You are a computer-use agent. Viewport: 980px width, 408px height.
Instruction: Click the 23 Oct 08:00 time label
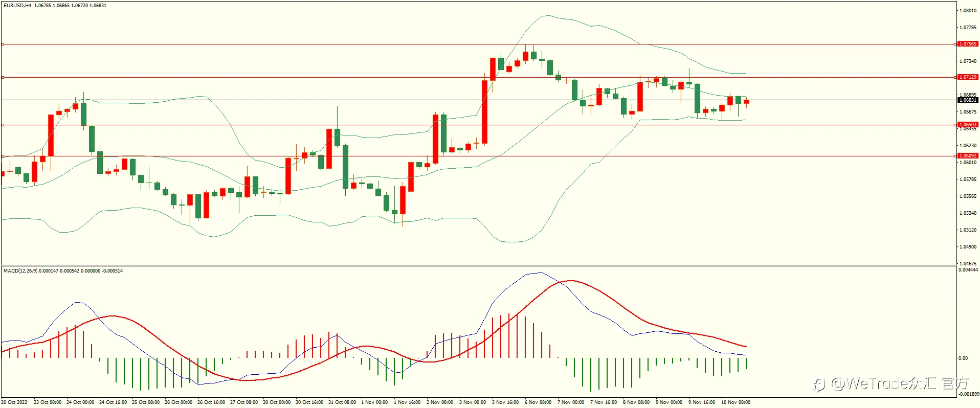48,402
